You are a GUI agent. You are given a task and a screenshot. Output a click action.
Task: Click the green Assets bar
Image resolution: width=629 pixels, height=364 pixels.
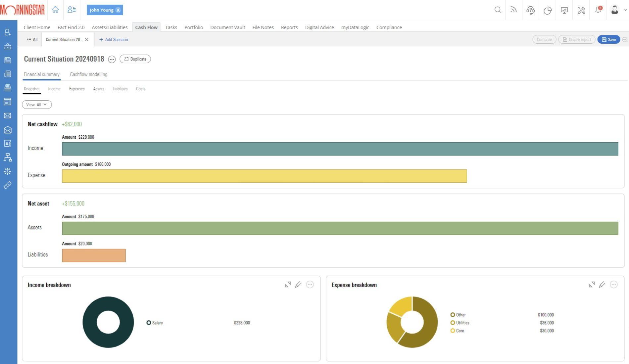click(340, 228)
